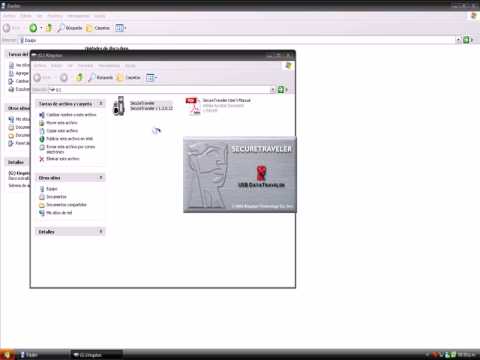Open the address bar dropdown arrow in the front window
The height and width of the screenshot is (360, 480).
pos(272,90)
